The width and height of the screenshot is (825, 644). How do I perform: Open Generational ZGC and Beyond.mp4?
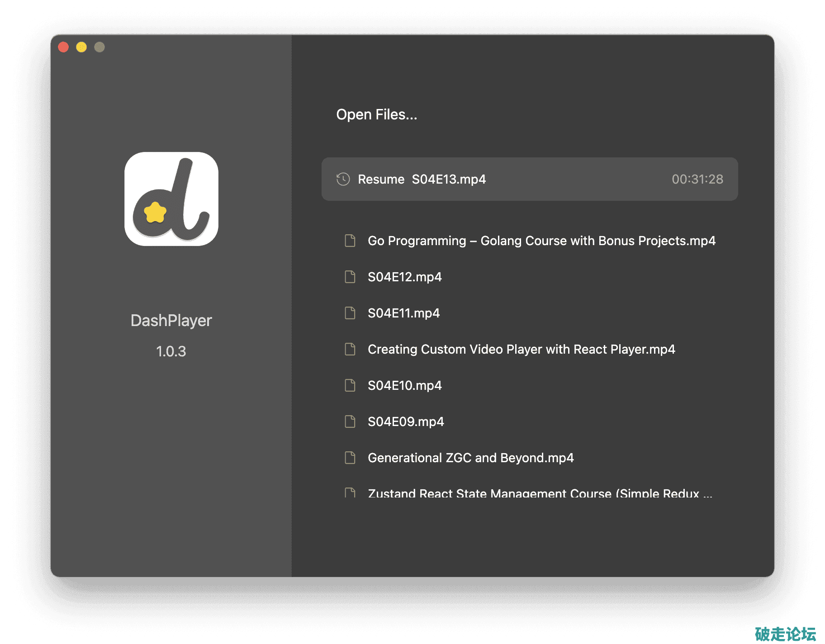point(470,458)
